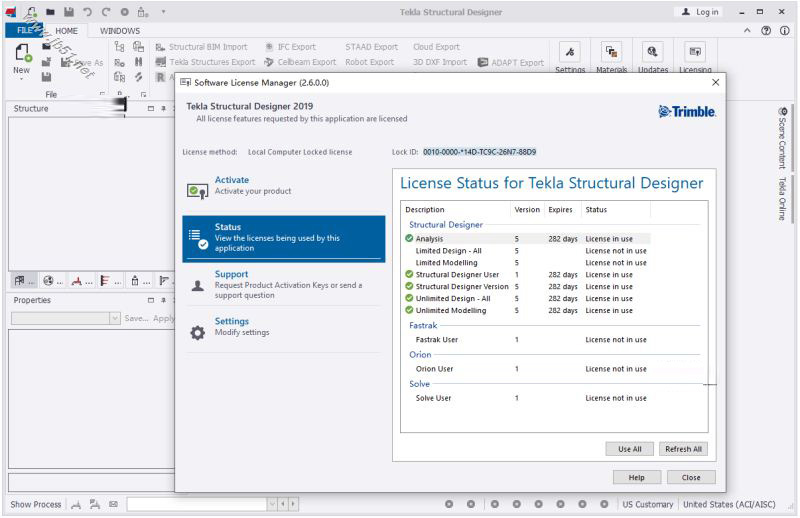
Task: Open the Tekla Online side tab
Action: pyautogui.click(x=782, y=199)
